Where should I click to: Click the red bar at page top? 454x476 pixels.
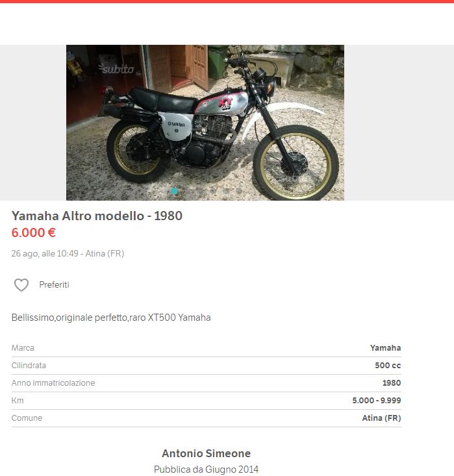pyautogui.click(x=227, y=1)
